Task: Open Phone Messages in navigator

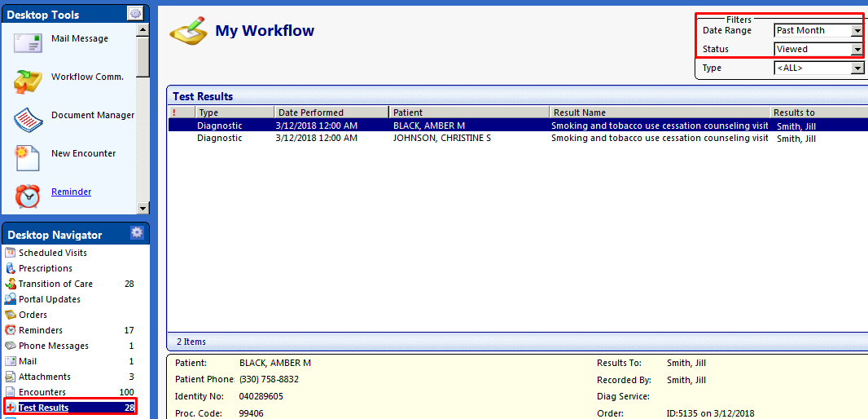Action: click(x=53, y=346)
